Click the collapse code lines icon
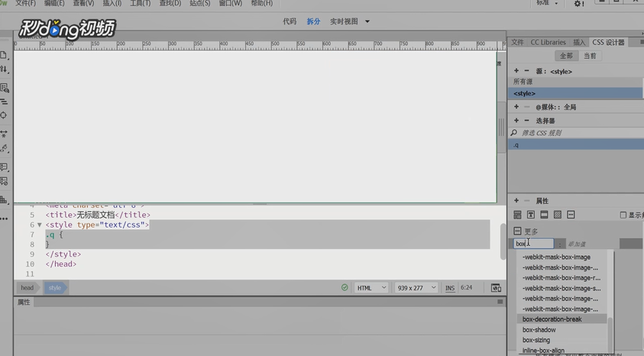644x356 pixels. click(4, 102)
